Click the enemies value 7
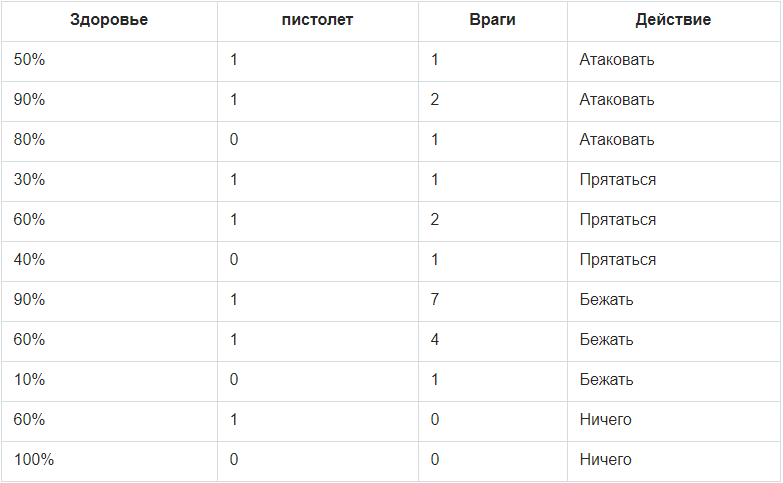This screenshot has height=483, width=783. tap(435, 299)
